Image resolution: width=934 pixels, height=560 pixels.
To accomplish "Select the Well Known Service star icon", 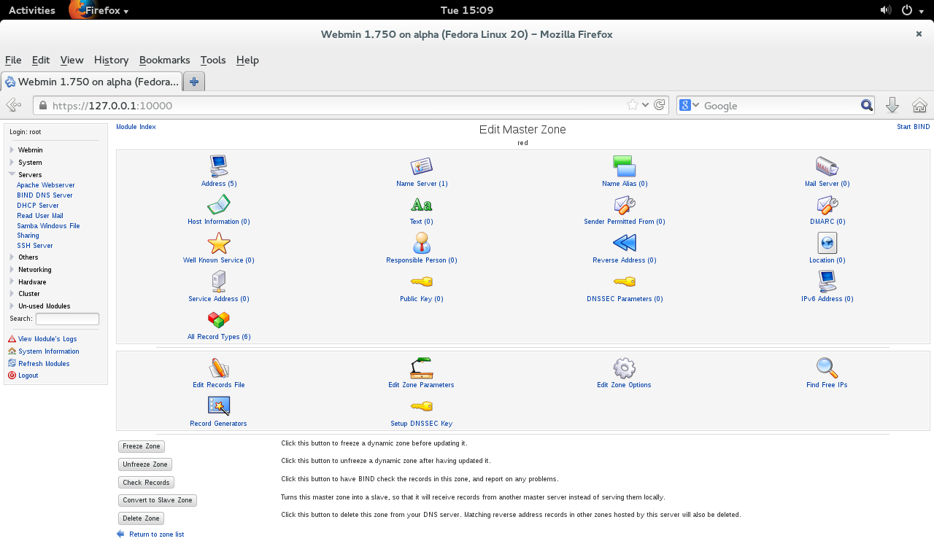I will click(x=219, y=243).
